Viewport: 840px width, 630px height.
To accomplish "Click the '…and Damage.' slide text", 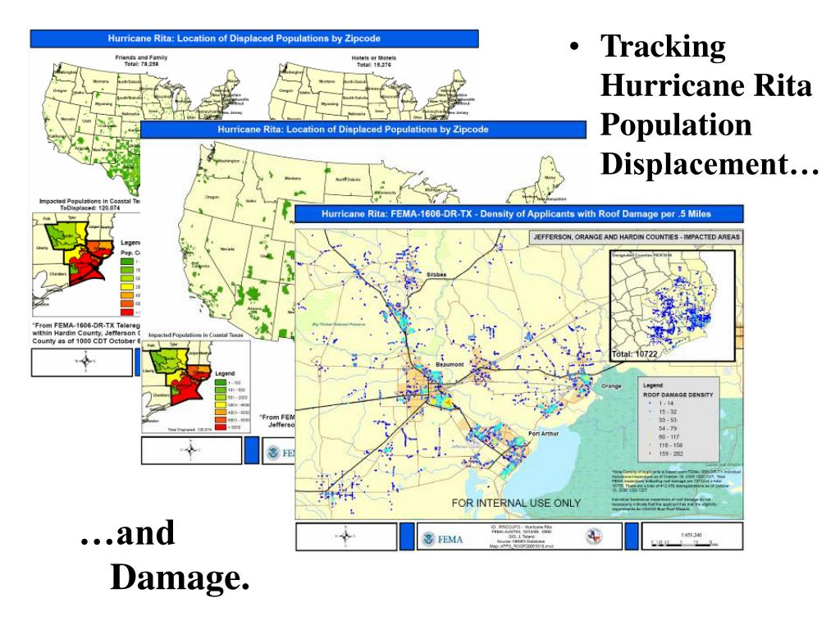I will coord(166,555).
